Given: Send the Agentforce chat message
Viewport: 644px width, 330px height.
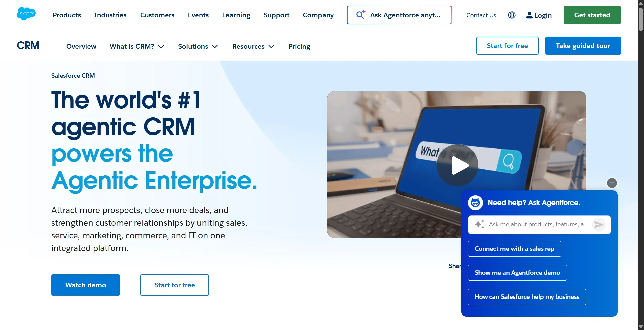Looking at the screenshot, I should (599, 224).
